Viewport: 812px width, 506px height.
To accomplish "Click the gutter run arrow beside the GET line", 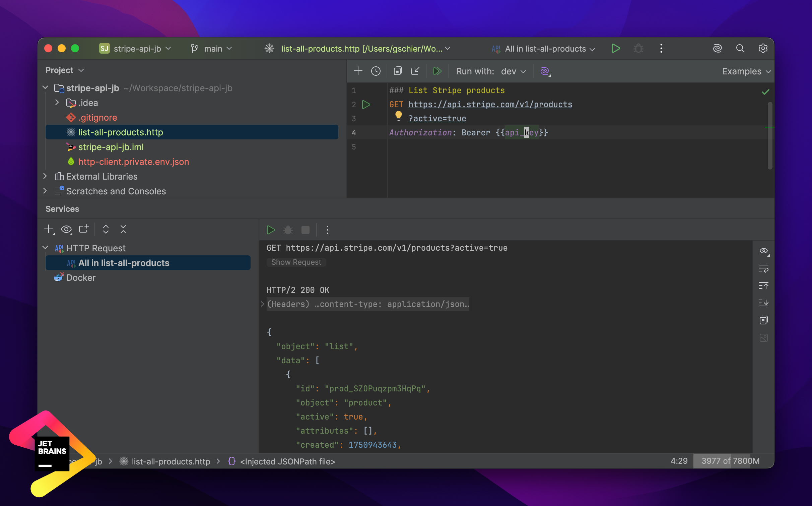I will (366, 105).
